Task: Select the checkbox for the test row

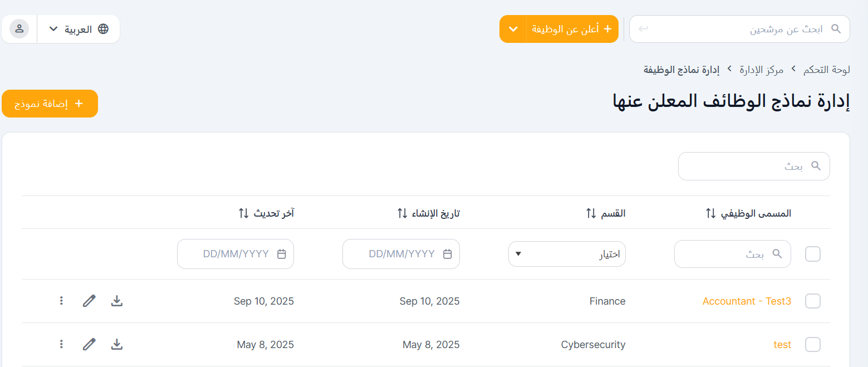Action: click(x=813, y=345)
